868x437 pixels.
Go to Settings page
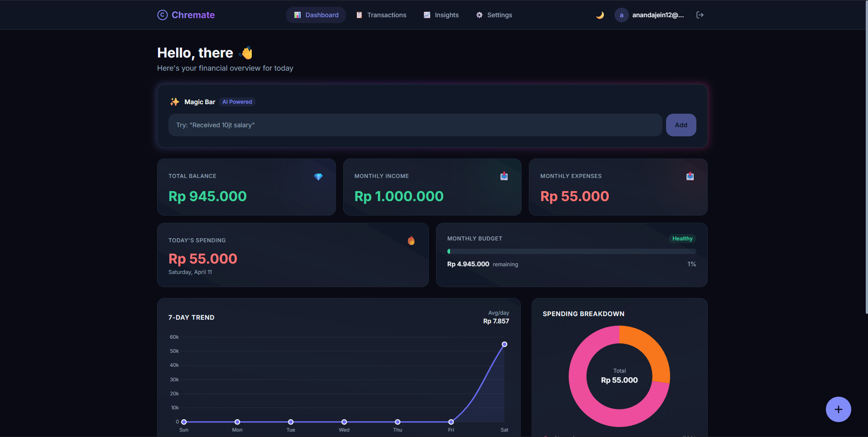(x=494, y=15)
